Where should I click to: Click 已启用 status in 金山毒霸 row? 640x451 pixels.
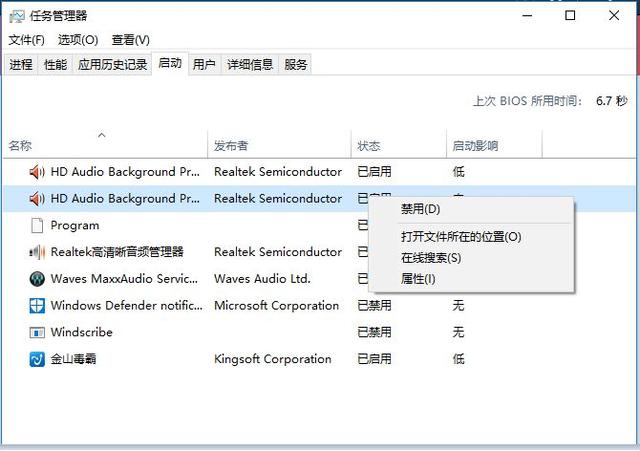tap(374, 359)
